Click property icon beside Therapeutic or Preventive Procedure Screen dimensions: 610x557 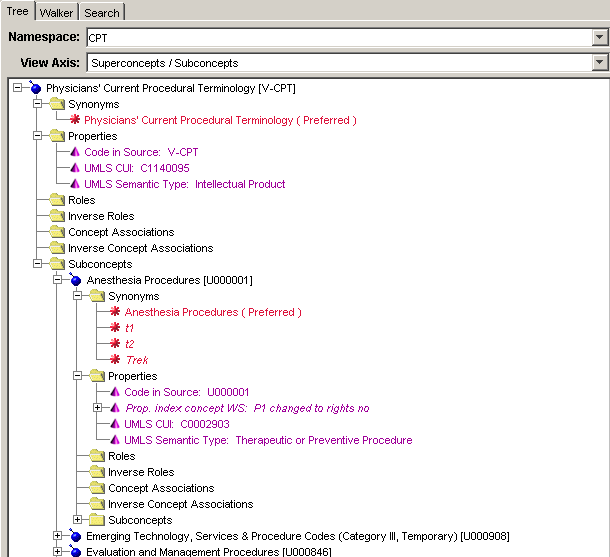tap(115, 440)
